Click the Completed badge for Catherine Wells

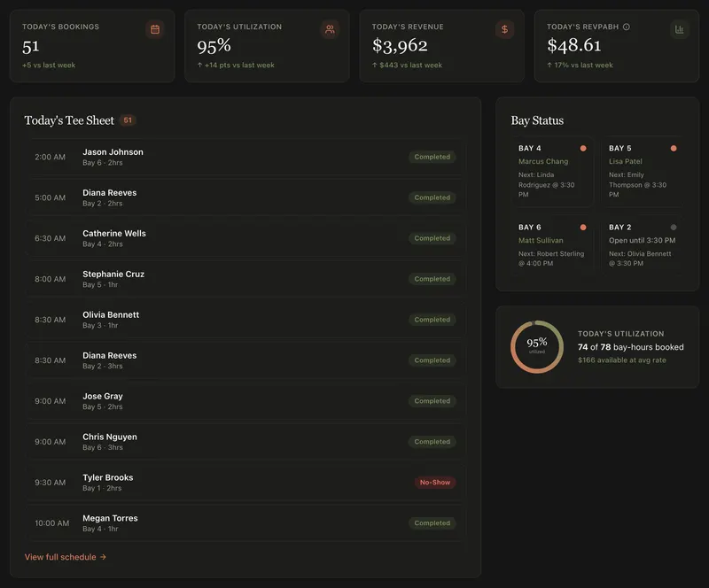pos(432,238)
